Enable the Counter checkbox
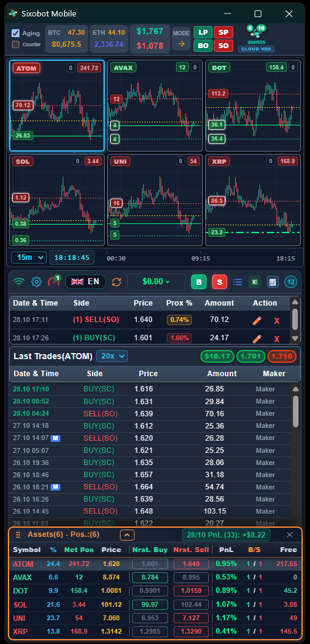This screenshot has height=644, width=310. tap(16, 44)
